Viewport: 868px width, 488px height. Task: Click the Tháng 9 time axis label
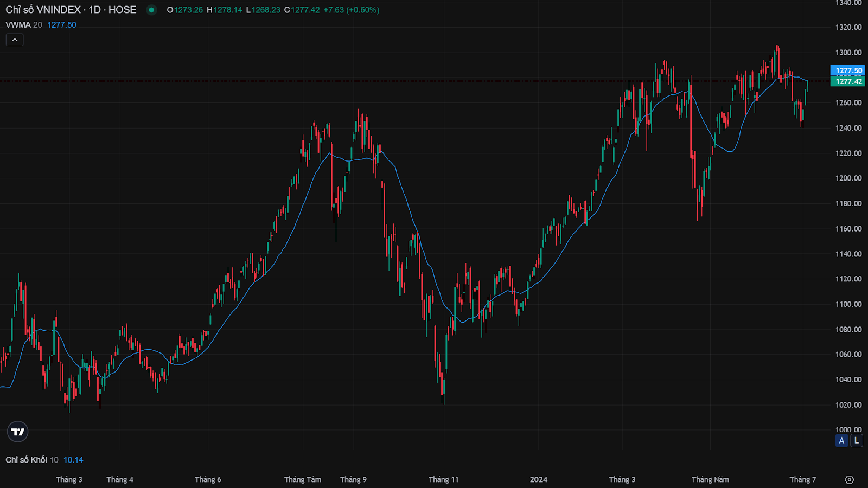(353, 479)
